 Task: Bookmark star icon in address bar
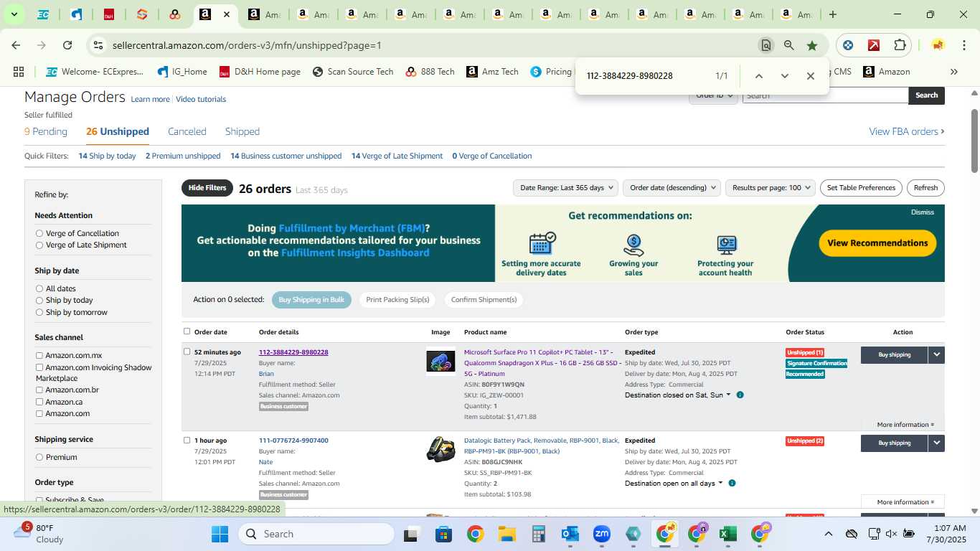click(x=812, y=45)
